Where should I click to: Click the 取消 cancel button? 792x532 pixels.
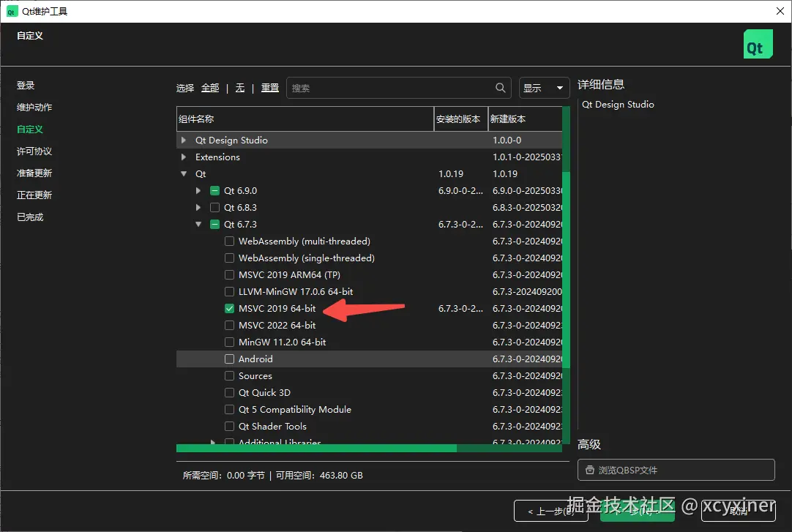tap(738, 511)
